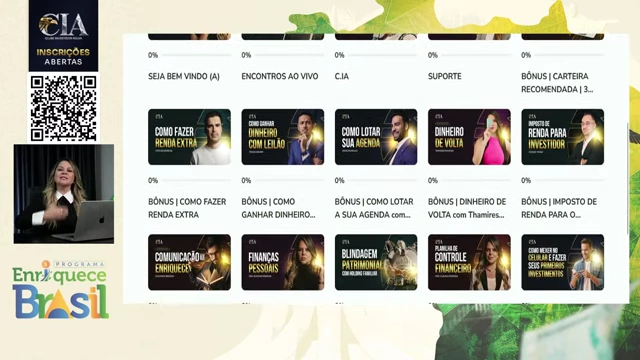Open the Blindagem Patrimonial course thumbnail

(x=376, y=262)
